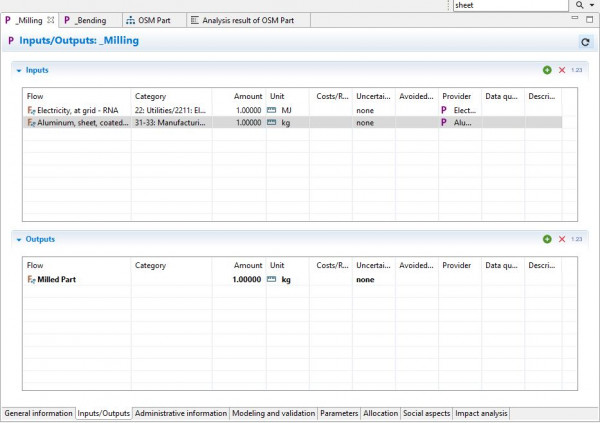Click amount 1.00000 in Aluminum row

[248, 122]
